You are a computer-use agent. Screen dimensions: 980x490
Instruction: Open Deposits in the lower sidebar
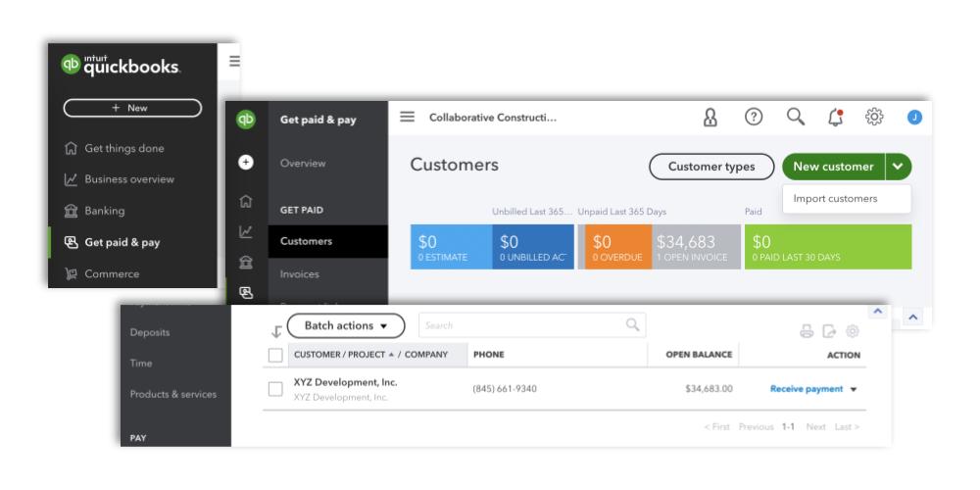click(x=150, y=332)
